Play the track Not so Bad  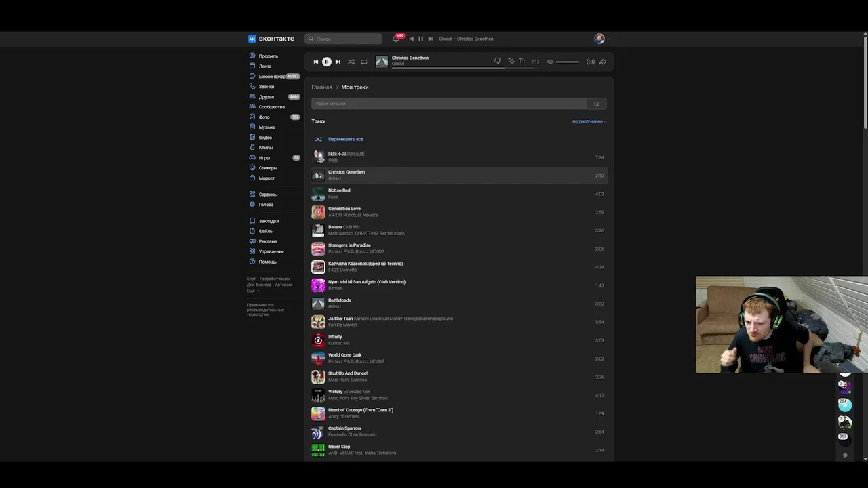459,194
